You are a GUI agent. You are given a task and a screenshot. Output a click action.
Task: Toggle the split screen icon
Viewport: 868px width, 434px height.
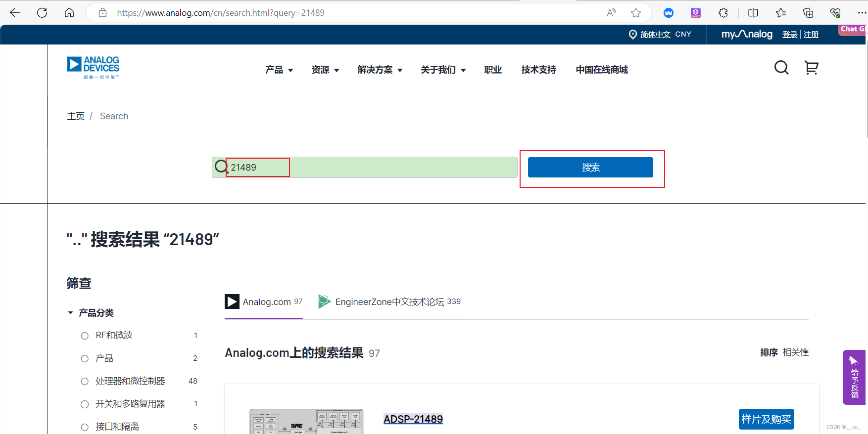753,13
